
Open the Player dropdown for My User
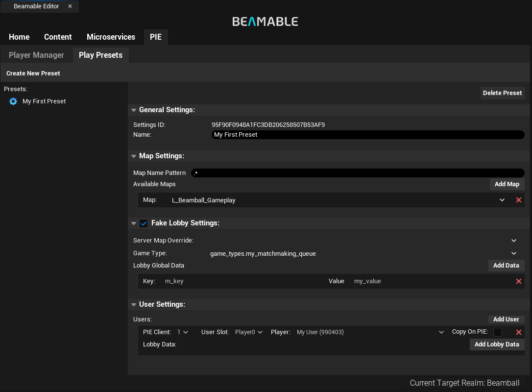(370, 332)
